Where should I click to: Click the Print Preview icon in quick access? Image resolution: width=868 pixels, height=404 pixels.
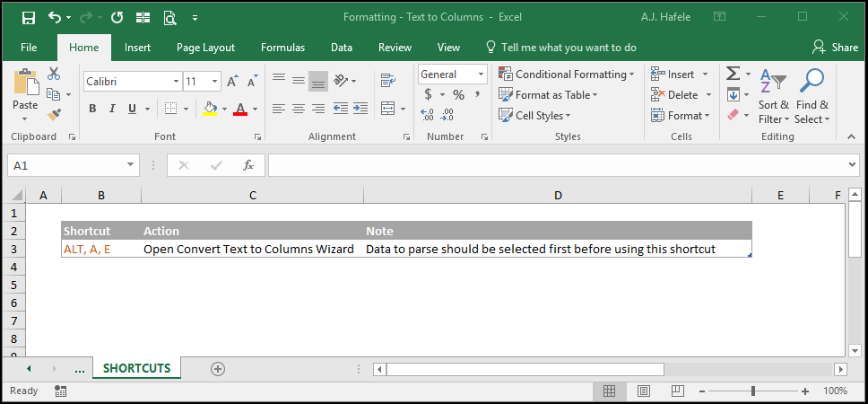click(170, 17)
